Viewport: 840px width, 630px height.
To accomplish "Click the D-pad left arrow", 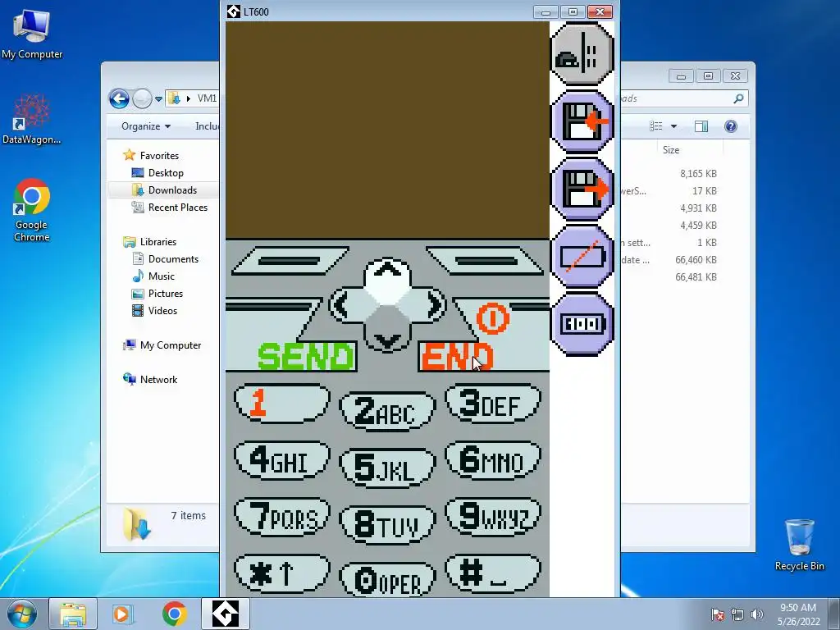I will pyautogui.click(x=344, y=305).
